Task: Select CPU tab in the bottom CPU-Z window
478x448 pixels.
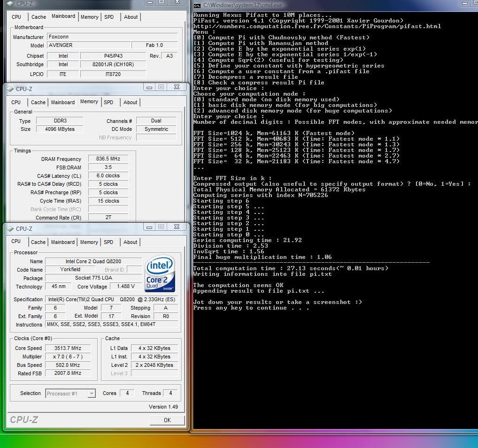Action: pyautogui.click(x=16, y=241)
